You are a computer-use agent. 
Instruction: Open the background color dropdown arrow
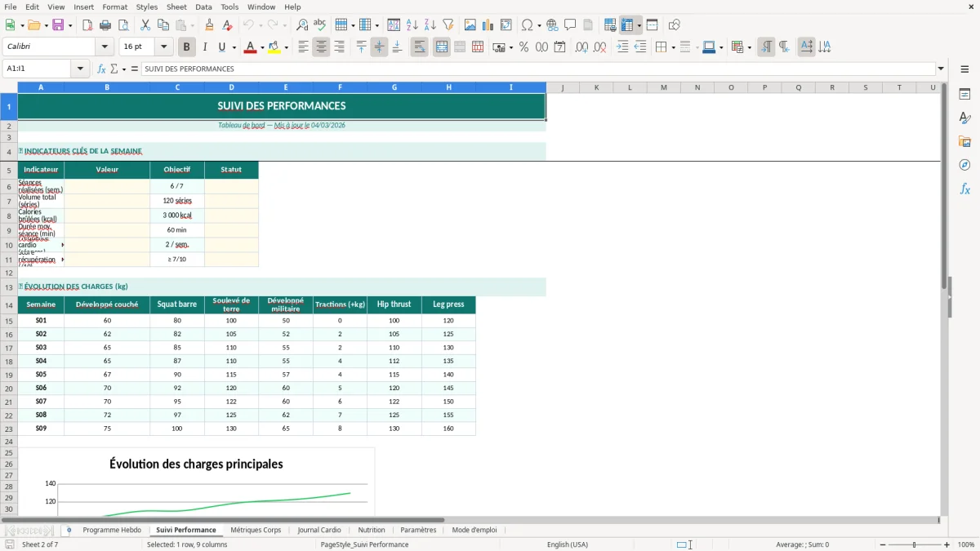coord(287,47)
